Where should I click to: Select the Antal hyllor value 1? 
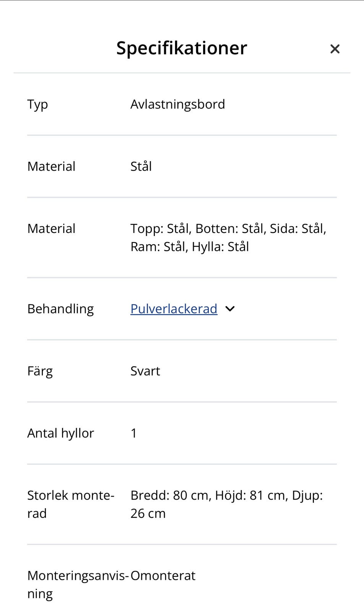tap(134, 433)
